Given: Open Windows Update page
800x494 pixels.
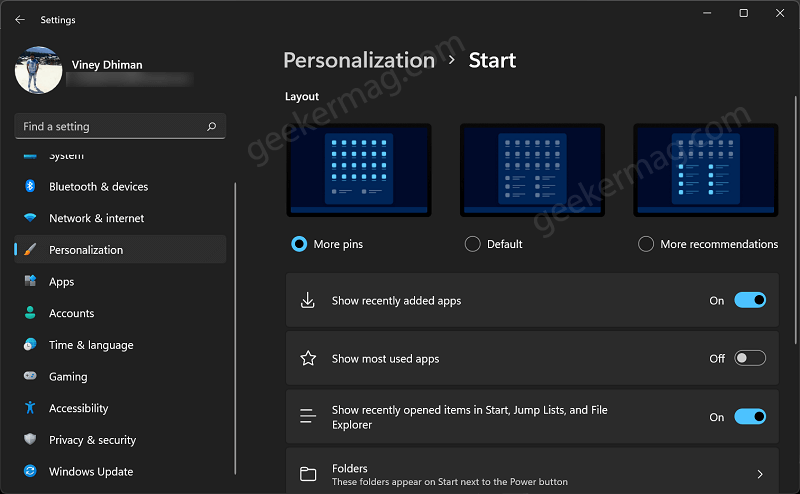Looking at the screenshot, I should coord(120,471).
